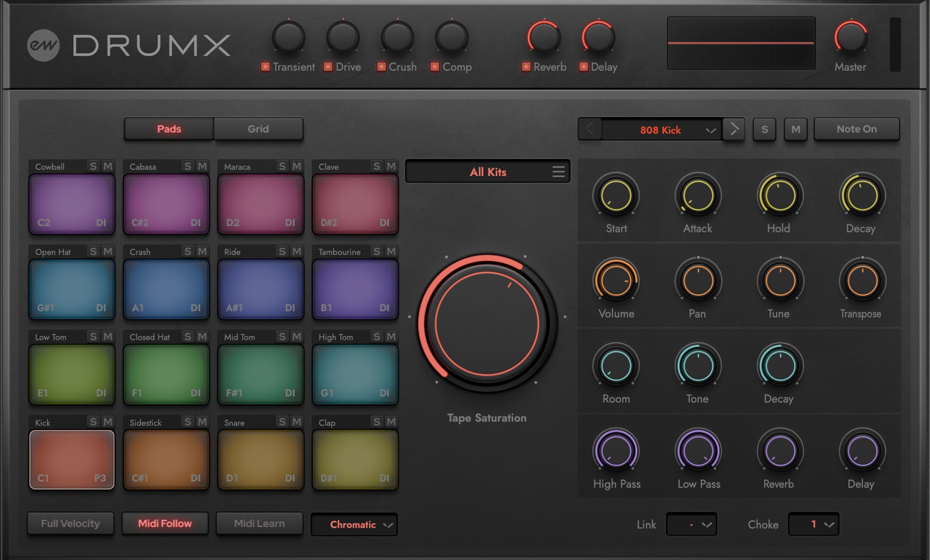The width and height of the screenshot is (930, 560).
Task: Mute the Snare pad
Action: [x=296, y=422]
